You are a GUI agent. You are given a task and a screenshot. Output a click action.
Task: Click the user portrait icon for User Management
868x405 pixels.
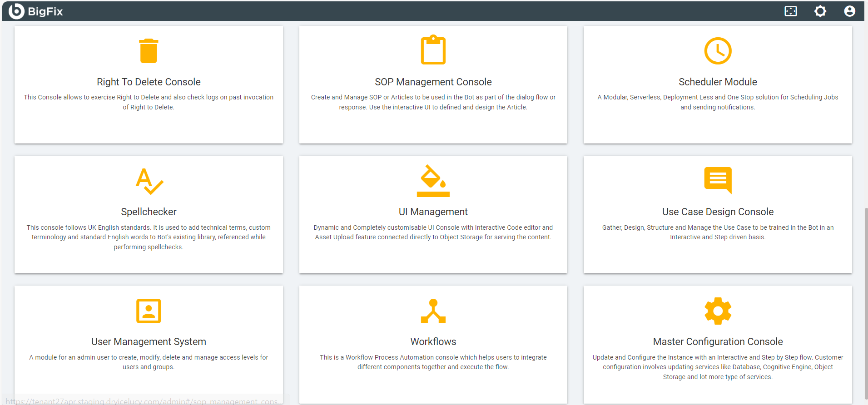pyautogui.click(x=149, y=311)
